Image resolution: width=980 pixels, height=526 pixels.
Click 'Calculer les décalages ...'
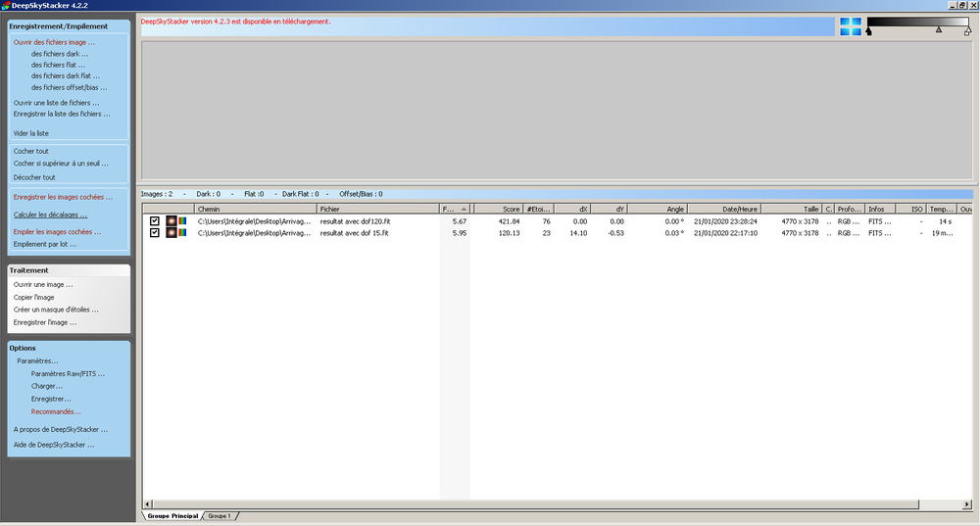(50, 215)
